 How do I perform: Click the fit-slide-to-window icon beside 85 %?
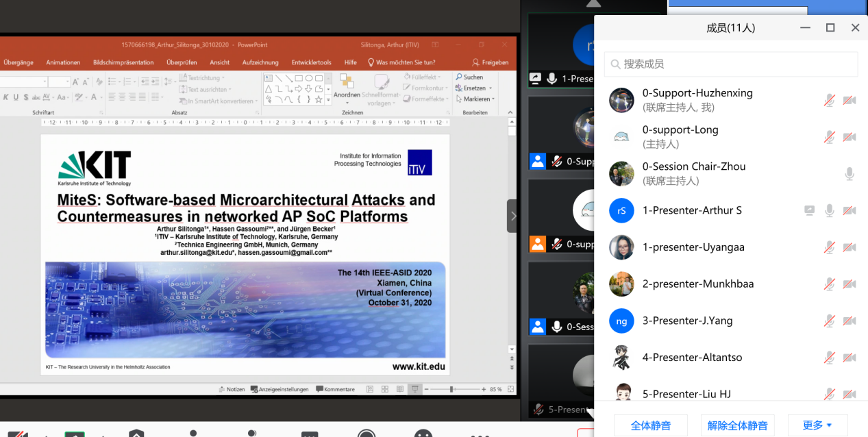(x=510, y=389)
